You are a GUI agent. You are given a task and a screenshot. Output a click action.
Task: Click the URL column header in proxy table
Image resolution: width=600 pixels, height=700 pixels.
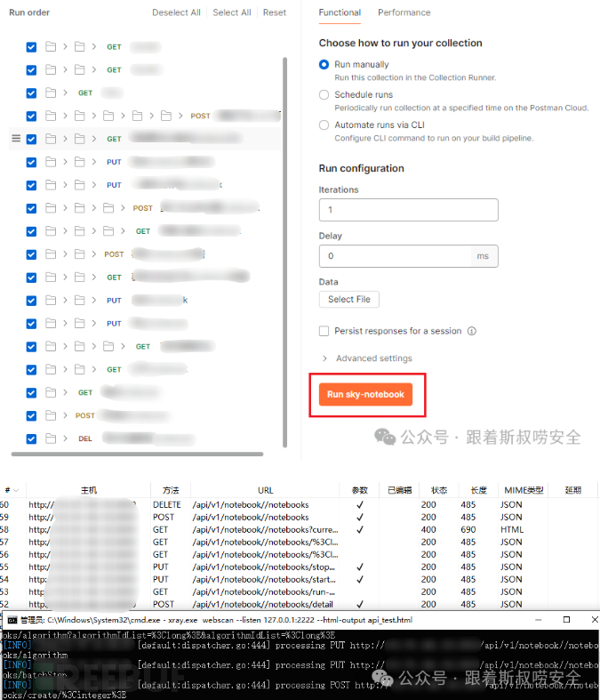point(265,490)
